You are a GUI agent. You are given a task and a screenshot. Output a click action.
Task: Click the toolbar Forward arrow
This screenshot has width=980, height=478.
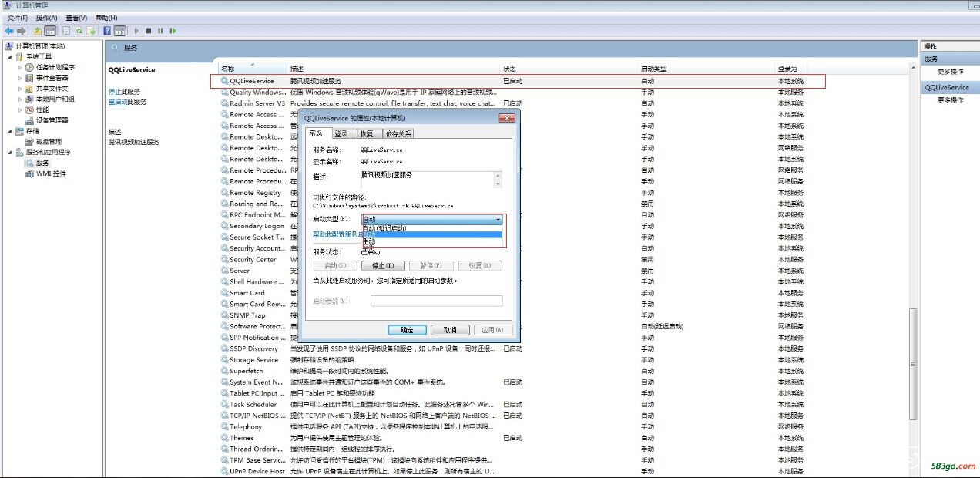click(x=22, y=31)
